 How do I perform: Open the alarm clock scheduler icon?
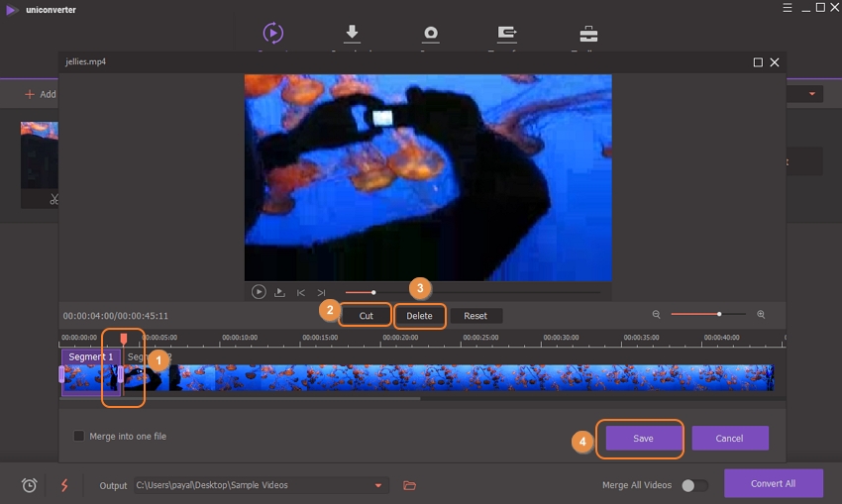click(30, 485)
